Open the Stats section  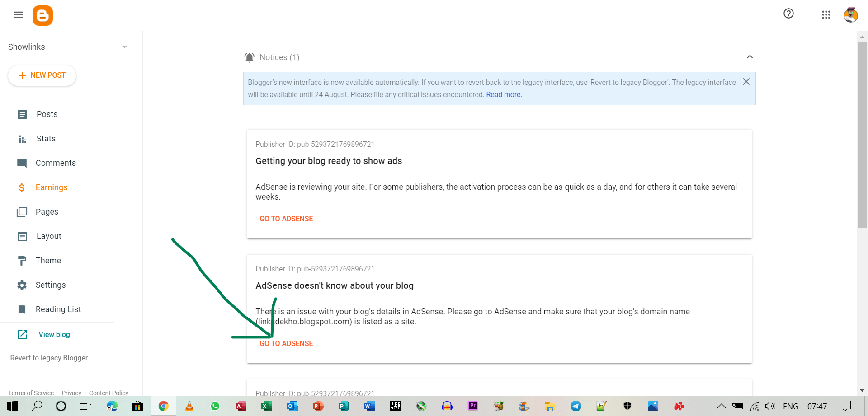point(46,139)
